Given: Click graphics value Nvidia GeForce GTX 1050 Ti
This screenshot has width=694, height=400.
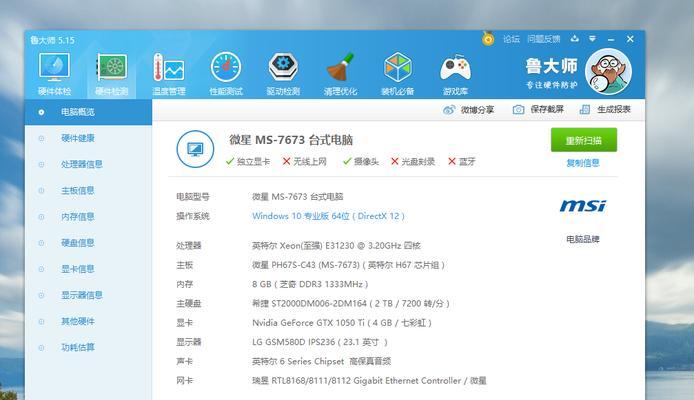Looking at the screenshot, I should pyautogui.click(x=342, y=323).
